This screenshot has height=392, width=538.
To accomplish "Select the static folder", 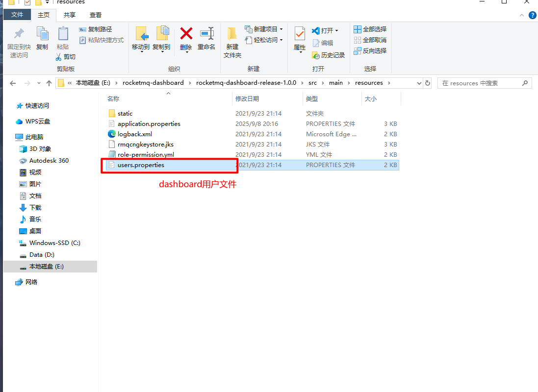I will click(252, 114).
